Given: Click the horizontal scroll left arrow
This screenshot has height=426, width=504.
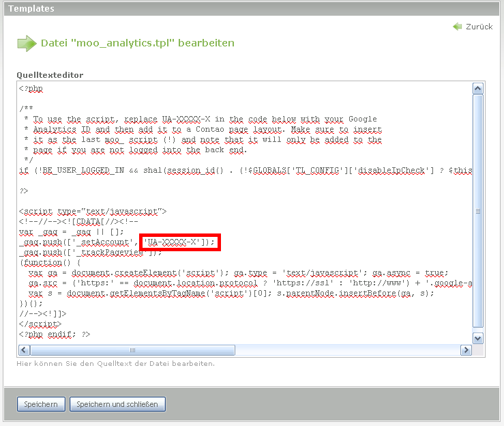Looking at the screenshot, I should click(x=24, y=350).
